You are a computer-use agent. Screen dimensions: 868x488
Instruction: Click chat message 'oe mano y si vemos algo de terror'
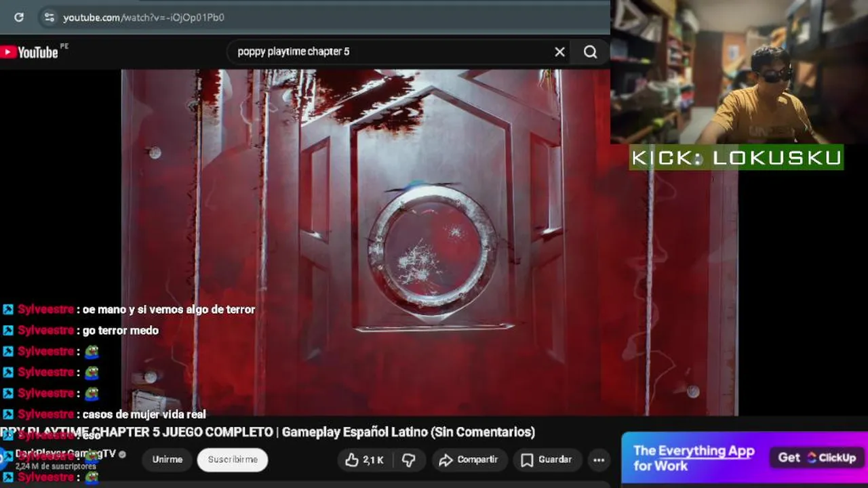tap(169, 310)
